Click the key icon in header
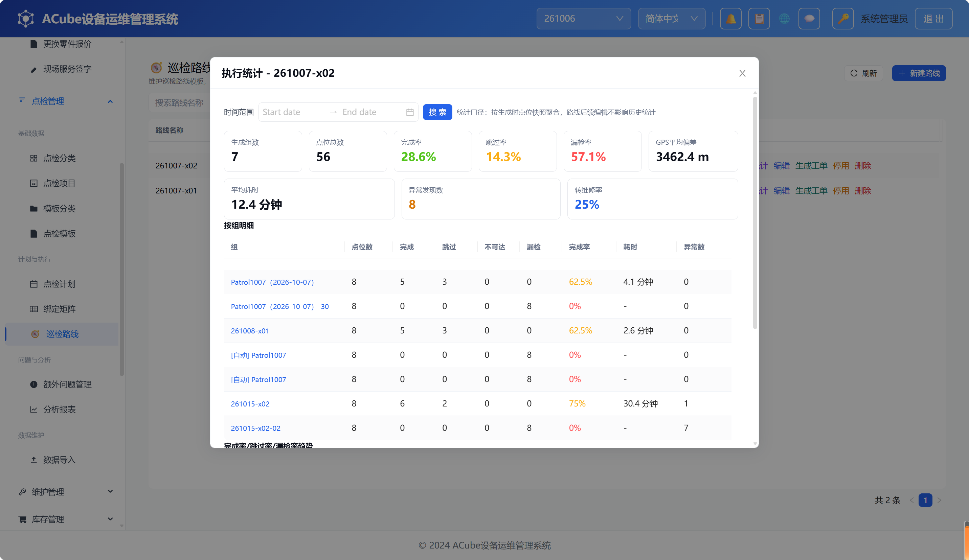The width and height of the screenshot is (969, 560). pos(843,19)
